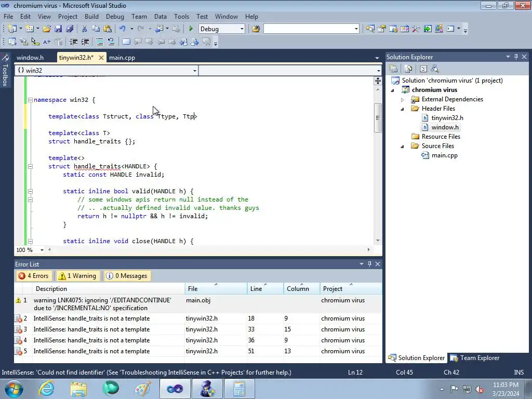532x399 pixels.
Task: Click Properties icon in Solution Explorer toolbar
Action: click(x=393, y=69)
